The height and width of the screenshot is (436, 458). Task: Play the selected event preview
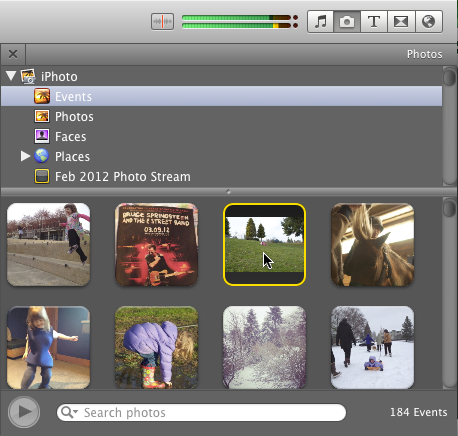(x=24, y=412)
